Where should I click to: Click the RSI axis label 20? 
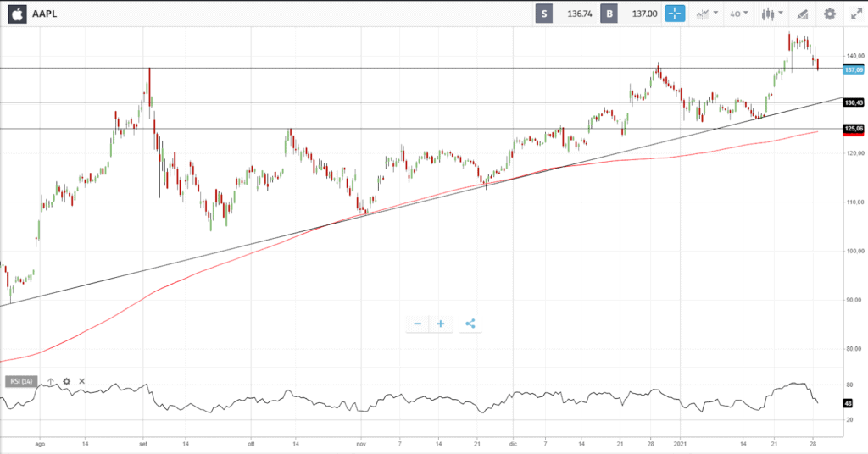click(x=849, y=420)
